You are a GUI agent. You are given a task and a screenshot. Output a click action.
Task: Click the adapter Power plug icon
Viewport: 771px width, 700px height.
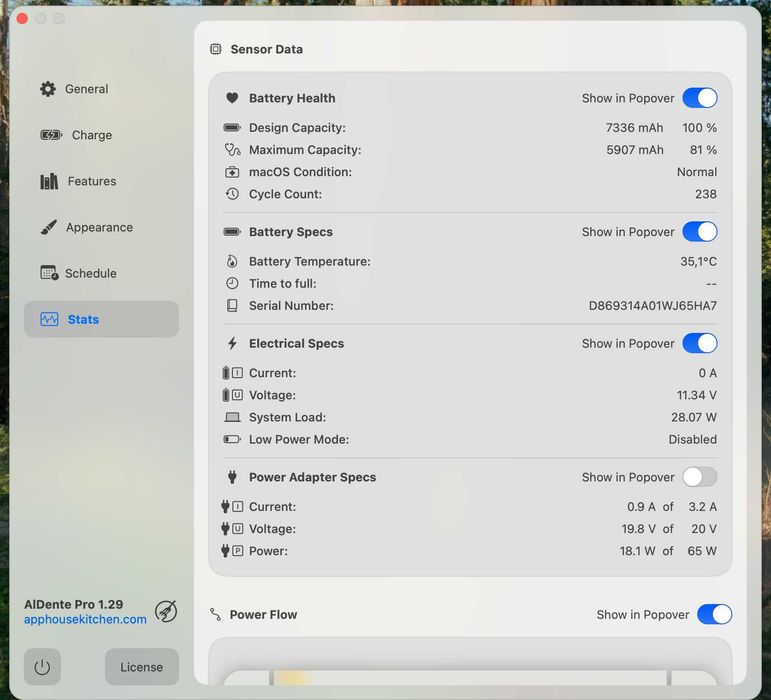tap(232, 551)
